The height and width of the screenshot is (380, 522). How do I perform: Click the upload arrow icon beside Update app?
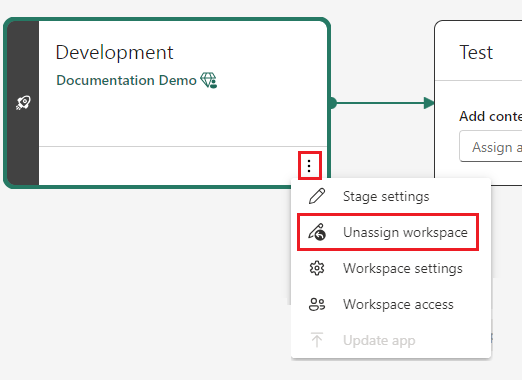pos(317,340)
